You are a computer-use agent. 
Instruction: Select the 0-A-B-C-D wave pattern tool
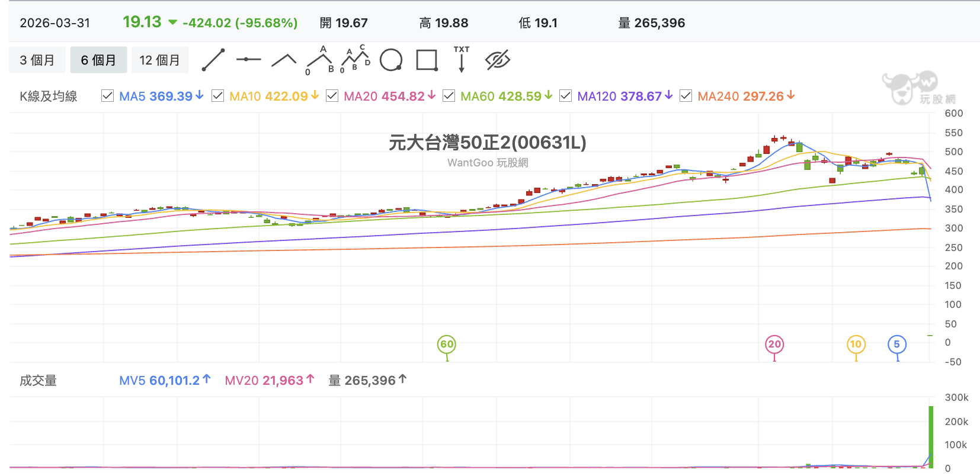point(356,59)
